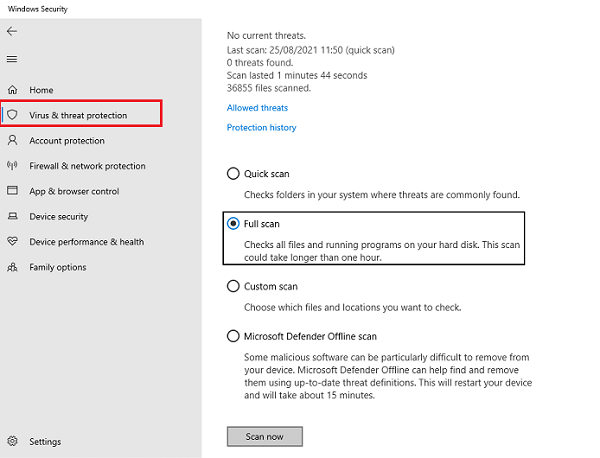The height and width of the screenshot is (458, 600).
Task: Click the laptop icon for Device security
Action: [12, 216]
